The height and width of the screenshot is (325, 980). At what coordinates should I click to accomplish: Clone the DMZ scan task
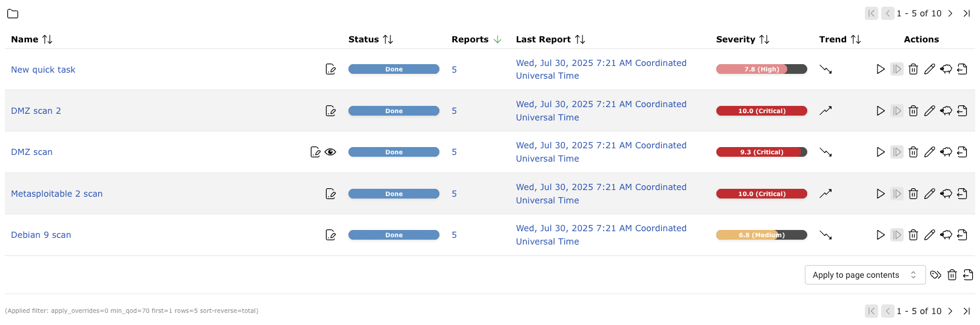point(945,152)
